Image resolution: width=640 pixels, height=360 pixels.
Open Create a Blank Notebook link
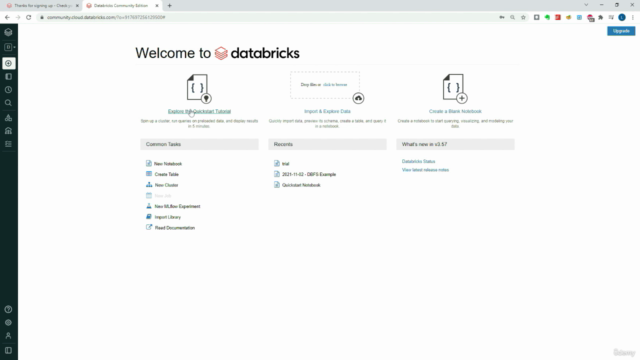(x=455, y=111)
